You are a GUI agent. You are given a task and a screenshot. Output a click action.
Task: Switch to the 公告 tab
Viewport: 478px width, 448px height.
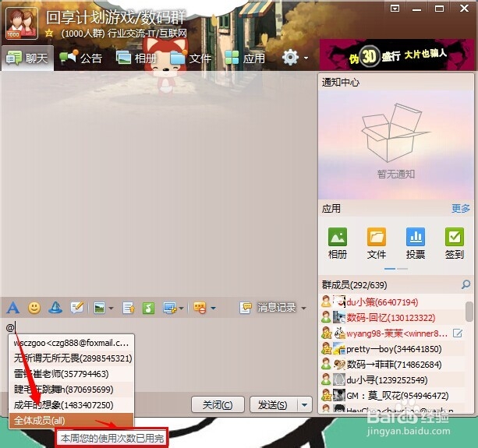pos(80,58)
